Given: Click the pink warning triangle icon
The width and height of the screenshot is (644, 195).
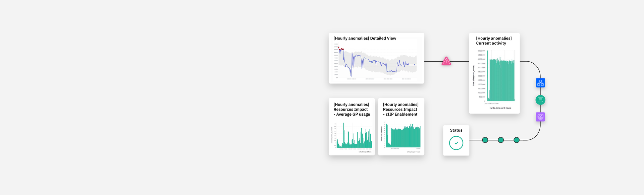Looking at the screenshot, I should point(446,61).
